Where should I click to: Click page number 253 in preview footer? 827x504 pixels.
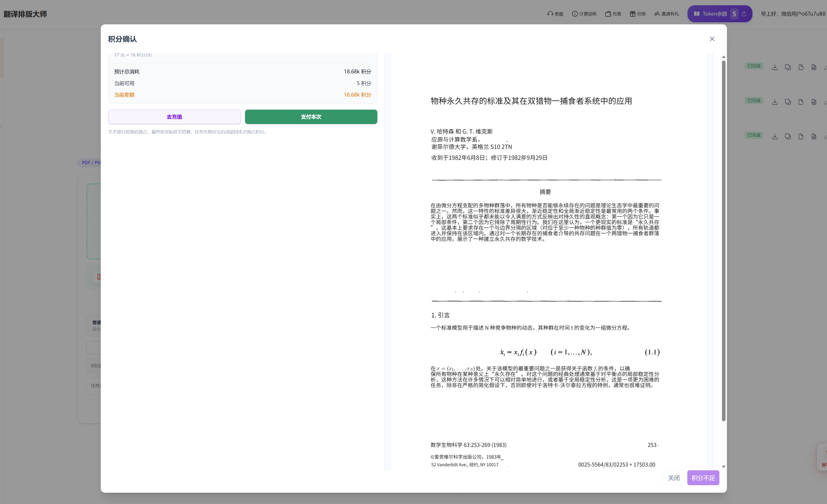pos(652,445)
